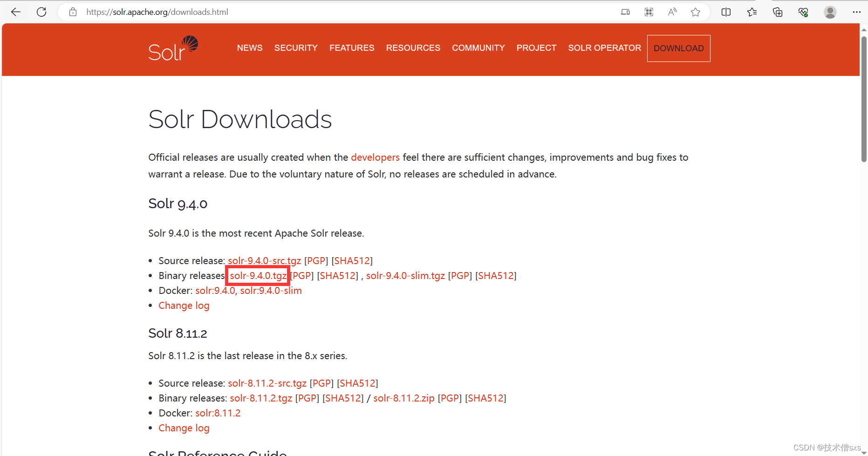Open the PROJECT menu item
The height and width of the screenshot is (456, 868).
click(536, 48)
